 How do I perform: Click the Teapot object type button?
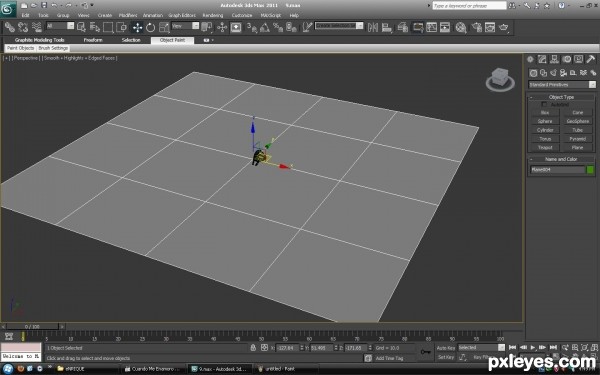545,148
